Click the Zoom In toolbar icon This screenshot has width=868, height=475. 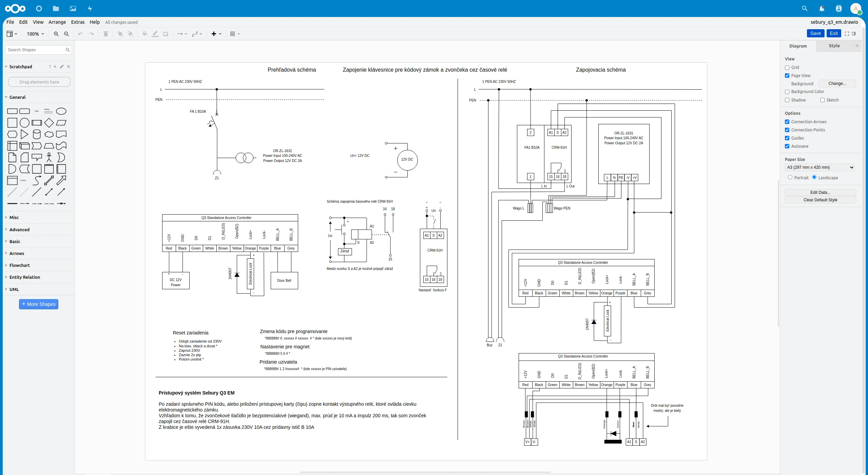point(56,34)
